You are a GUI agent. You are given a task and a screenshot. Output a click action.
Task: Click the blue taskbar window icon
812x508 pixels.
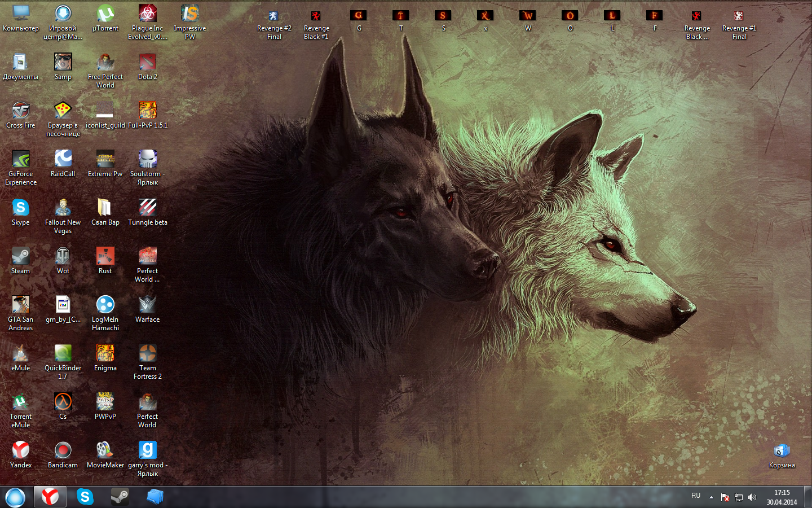(x=155, y=497)
